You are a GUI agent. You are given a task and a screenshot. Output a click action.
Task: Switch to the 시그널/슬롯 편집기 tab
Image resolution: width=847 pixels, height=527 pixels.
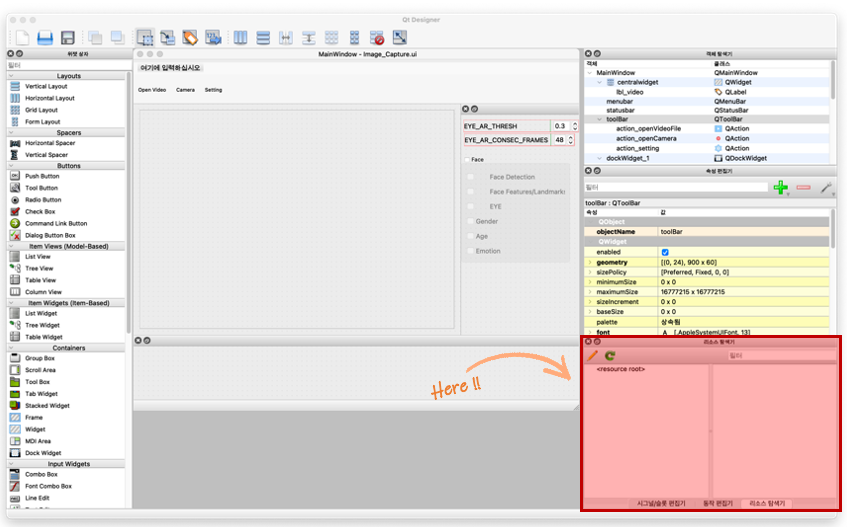(x=661, y=503)
